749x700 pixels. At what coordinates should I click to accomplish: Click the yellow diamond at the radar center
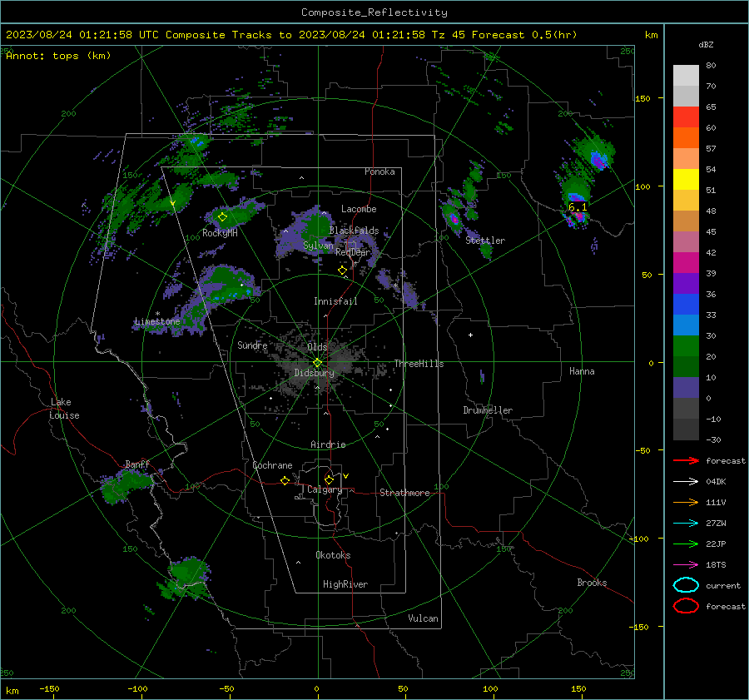point(317,363)
